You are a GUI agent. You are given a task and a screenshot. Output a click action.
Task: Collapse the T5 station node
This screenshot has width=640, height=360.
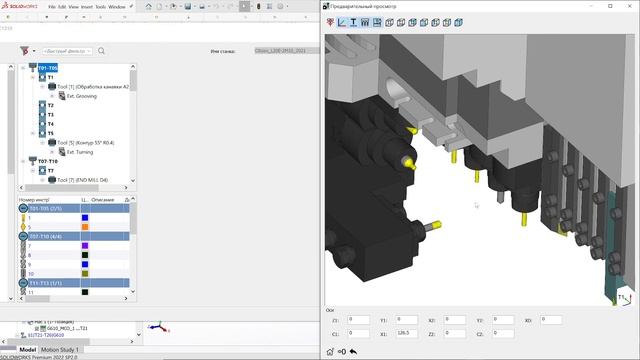[33, 133]
